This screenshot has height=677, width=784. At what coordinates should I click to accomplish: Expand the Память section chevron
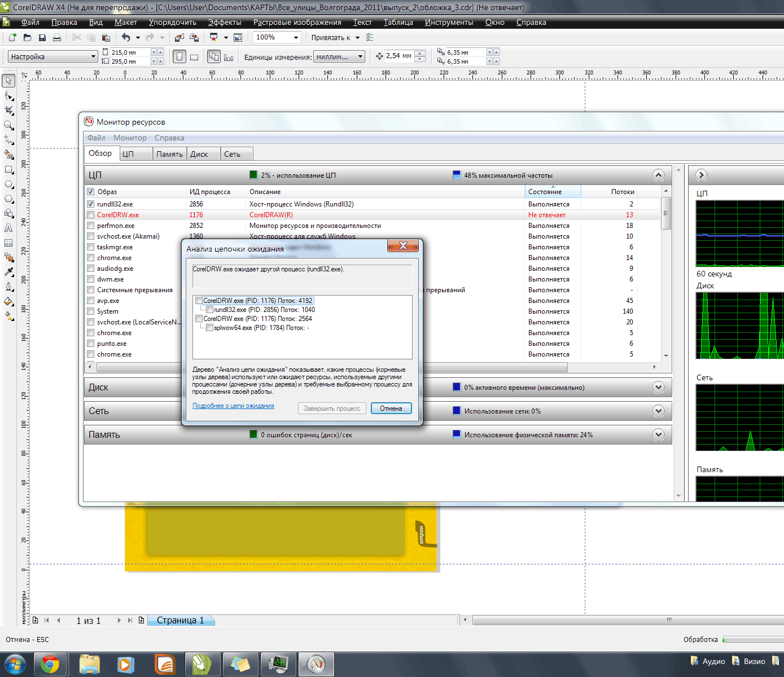tap(658, 434)
